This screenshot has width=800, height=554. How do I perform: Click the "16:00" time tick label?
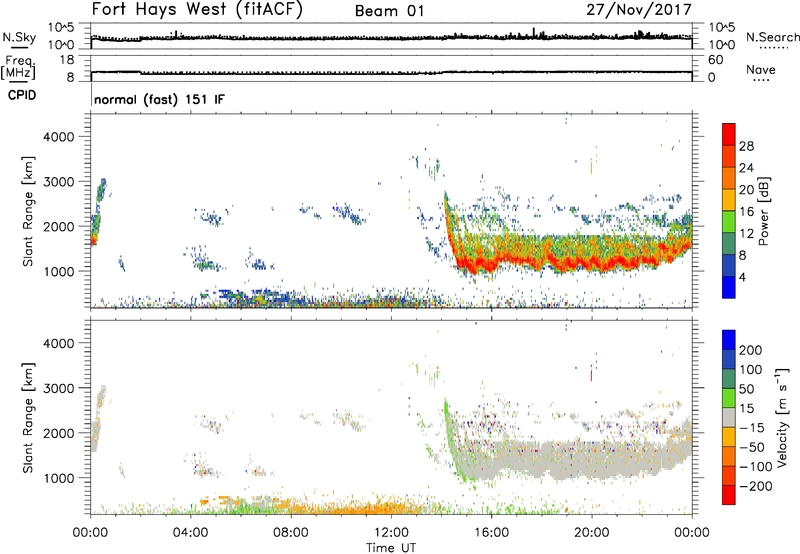(x=491, y=533)
